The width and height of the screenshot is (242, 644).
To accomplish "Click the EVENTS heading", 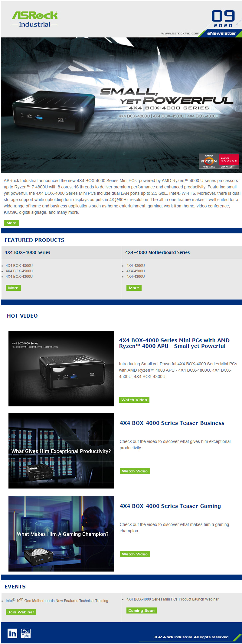I will pyautogui.click(x=15, y=587).
